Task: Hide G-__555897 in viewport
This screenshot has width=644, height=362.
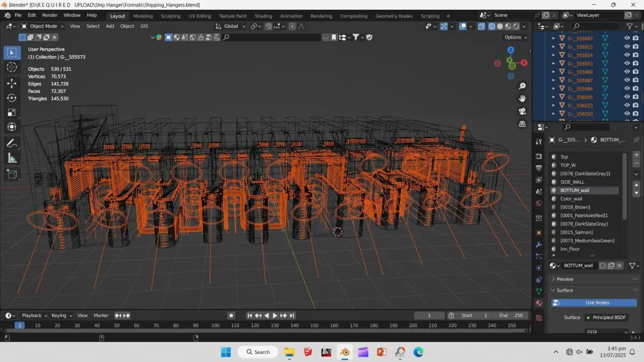Action: click(627, 38)
